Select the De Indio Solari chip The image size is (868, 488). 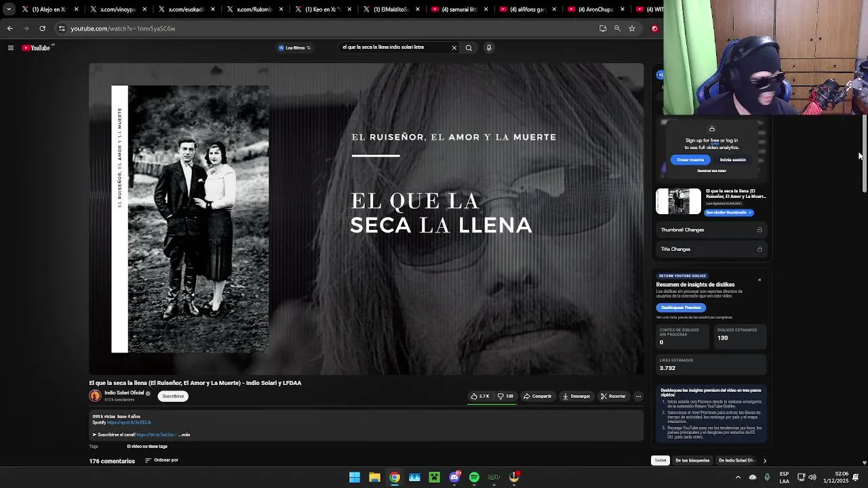click(x=736, y=460)
